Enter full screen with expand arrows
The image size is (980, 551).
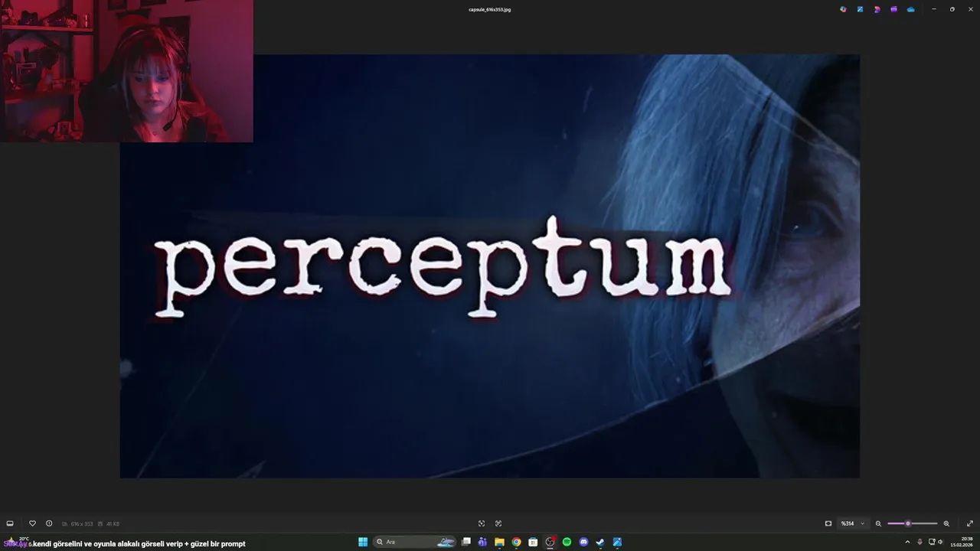[970, 523]
